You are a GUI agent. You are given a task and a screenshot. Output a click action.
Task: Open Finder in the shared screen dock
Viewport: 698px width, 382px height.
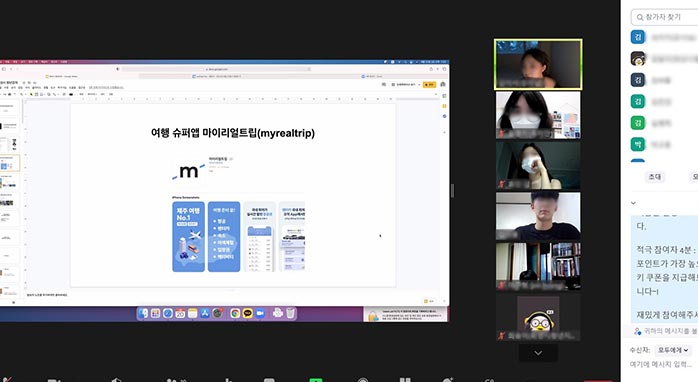143,313
